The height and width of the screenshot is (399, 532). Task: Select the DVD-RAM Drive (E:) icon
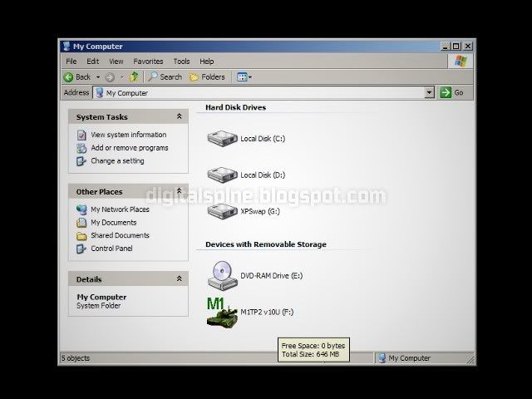click(222, 275)
